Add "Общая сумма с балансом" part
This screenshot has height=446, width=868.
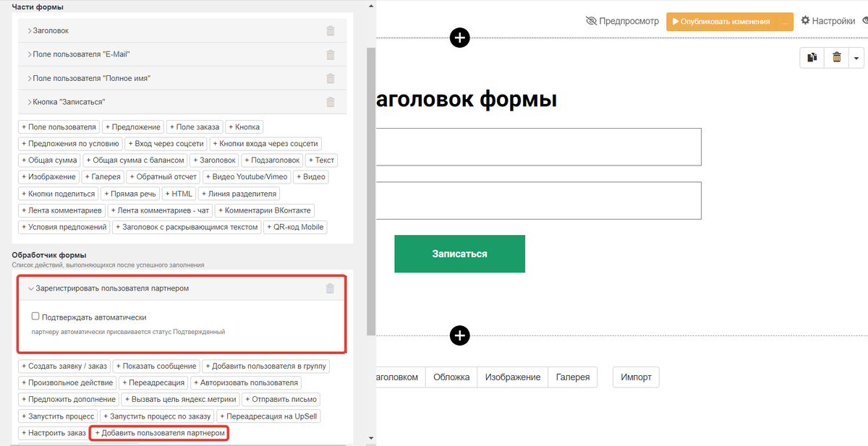(136, 160)
